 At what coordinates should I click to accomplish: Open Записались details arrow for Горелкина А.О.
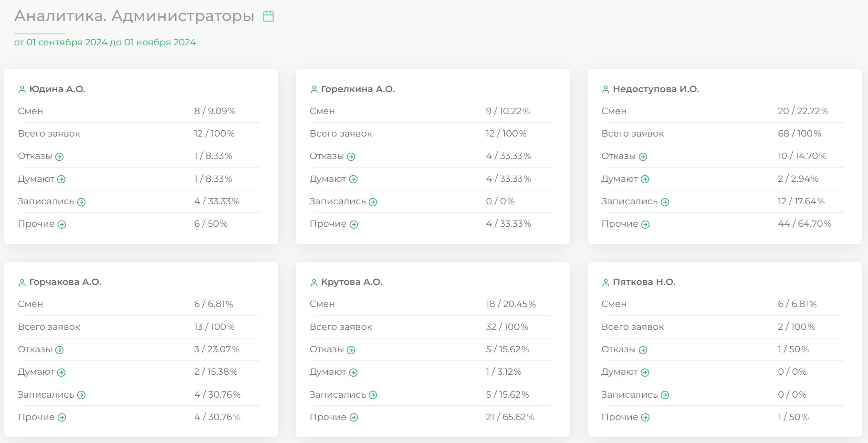373,202
